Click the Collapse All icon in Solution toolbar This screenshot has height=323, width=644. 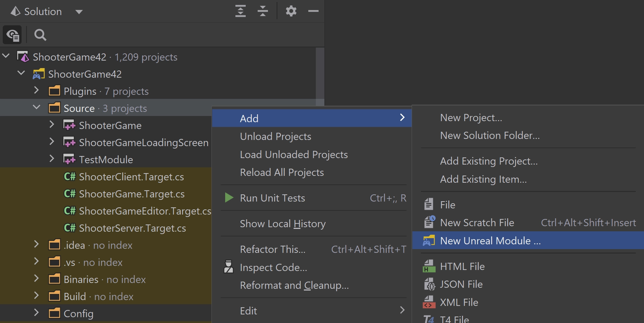262,11
